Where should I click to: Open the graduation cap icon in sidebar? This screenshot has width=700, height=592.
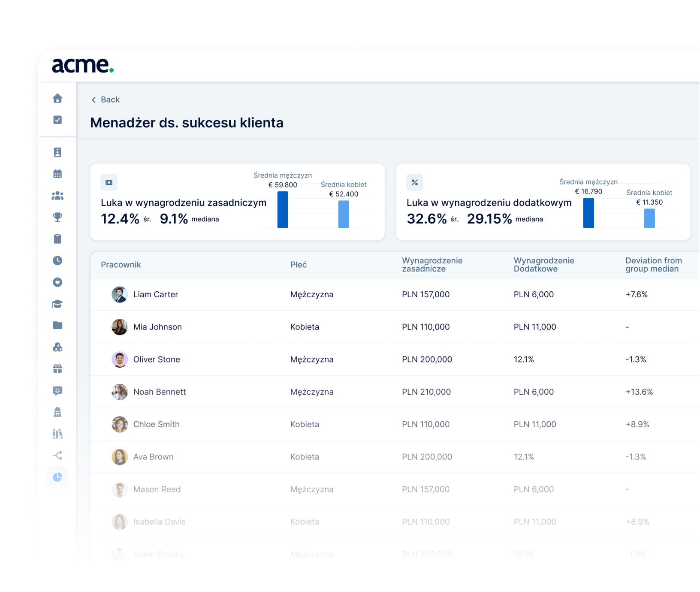tap(57, 304)
